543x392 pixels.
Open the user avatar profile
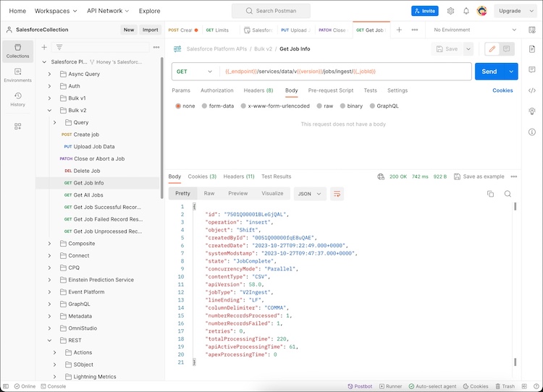click(x=481, y=11)
